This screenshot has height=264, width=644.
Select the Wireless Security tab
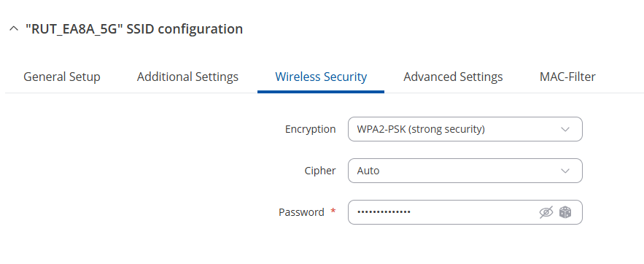[x=321, y=77]
